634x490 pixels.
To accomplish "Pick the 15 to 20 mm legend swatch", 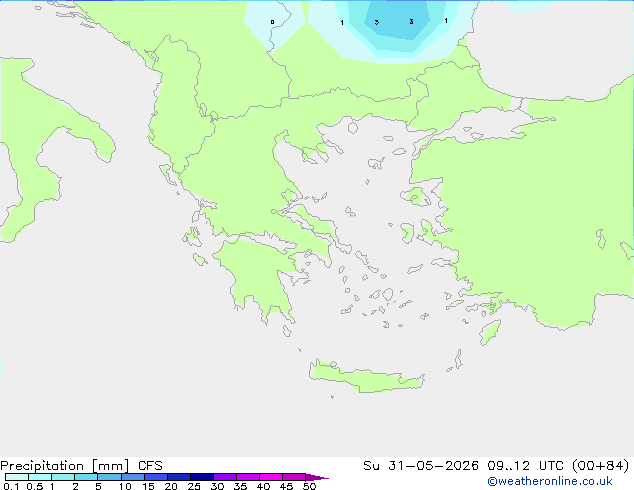I will [x=156, y=477].
